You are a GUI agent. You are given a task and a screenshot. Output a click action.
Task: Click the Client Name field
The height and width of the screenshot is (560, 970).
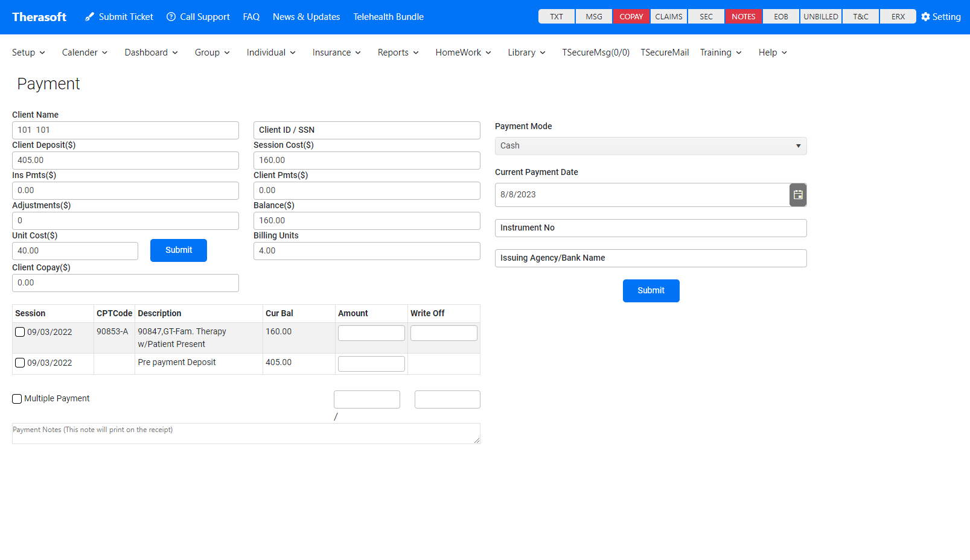[x=126, y=130]
